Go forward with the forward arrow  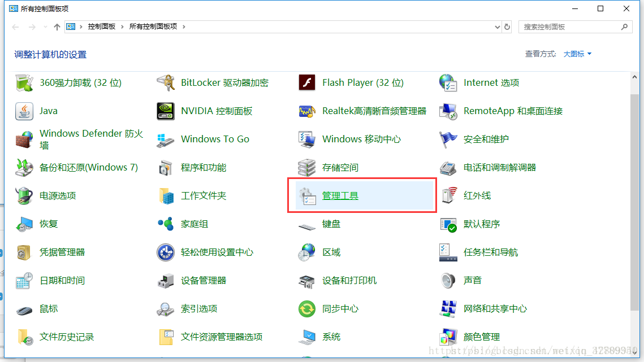tap(32, 27)
